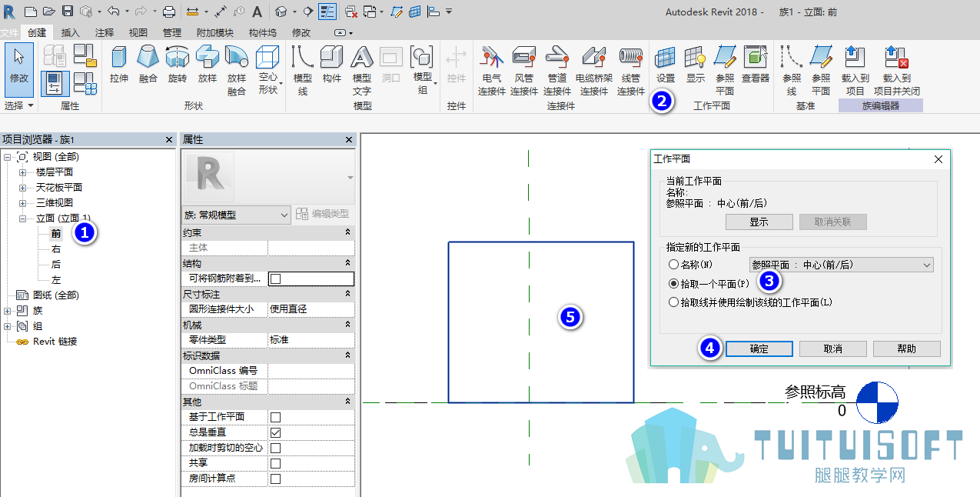Select the 拉伸 extrusion tool
Viewport: 980px width, 497px height.
[119, 64]
